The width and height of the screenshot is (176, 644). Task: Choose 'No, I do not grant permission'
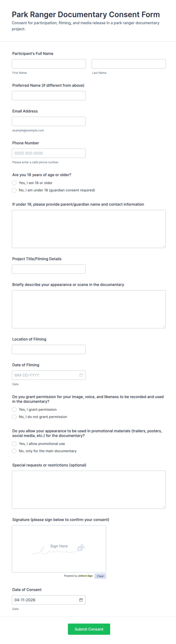(x=14, y=417)
